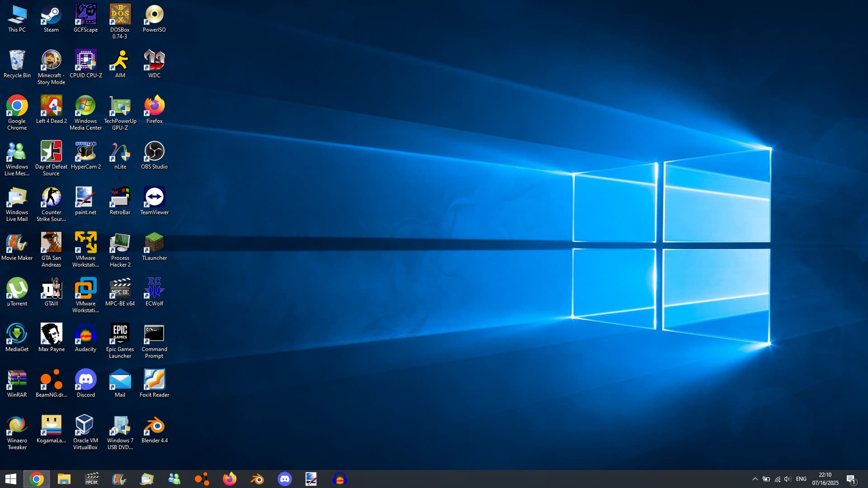The height and width of the screenshot is (488, 868).
Task: Expand the hidden system tray icons
Action: click(x=755, y=479)
